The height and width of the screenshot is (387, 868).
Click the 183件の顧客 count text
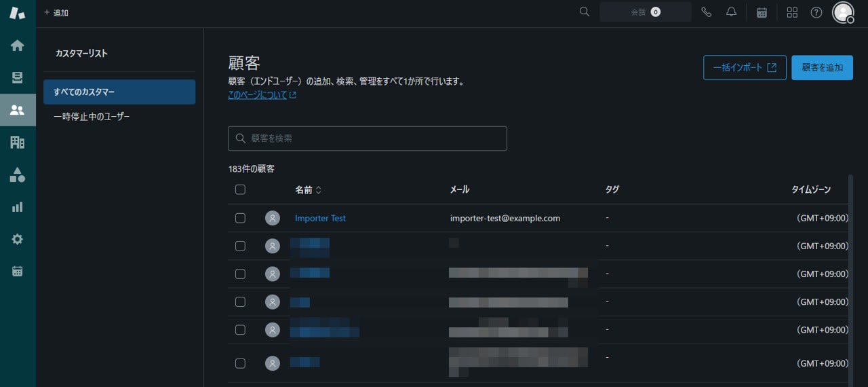click(x=252, y=169)
